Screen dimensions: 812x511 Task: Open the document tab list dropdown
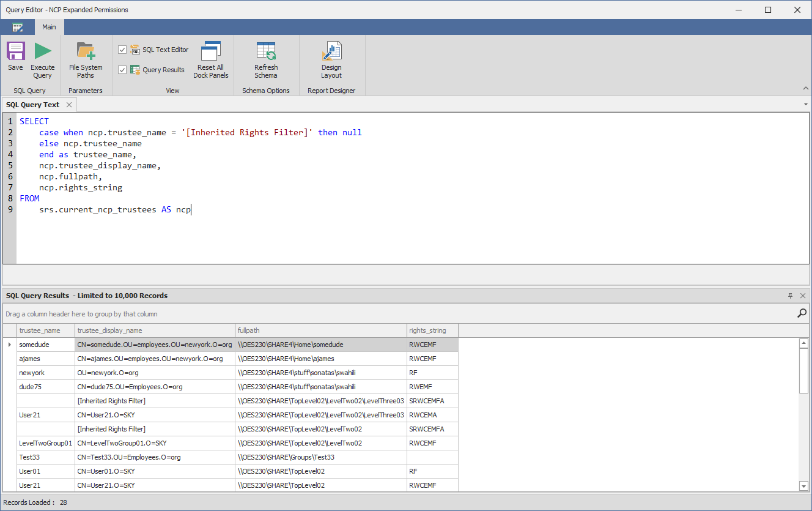click(x=805, y=105)
